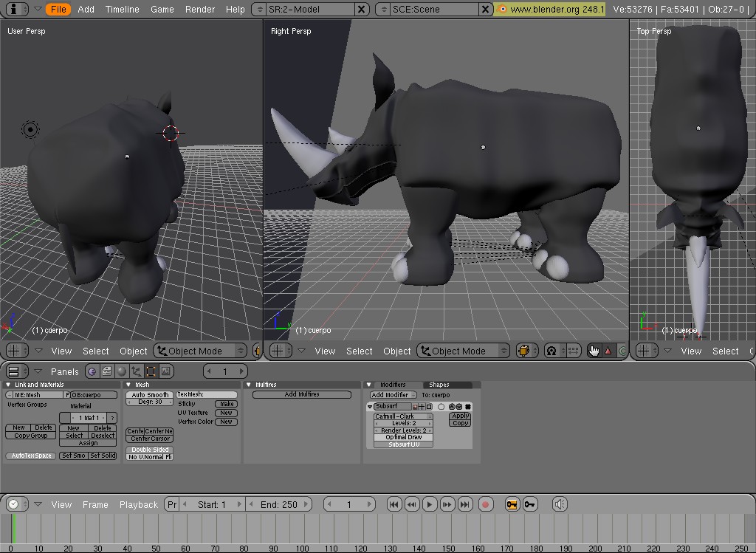The image size is (756, 553).
Task: Click the Set Solid button
Action: [x=103, y=455]
